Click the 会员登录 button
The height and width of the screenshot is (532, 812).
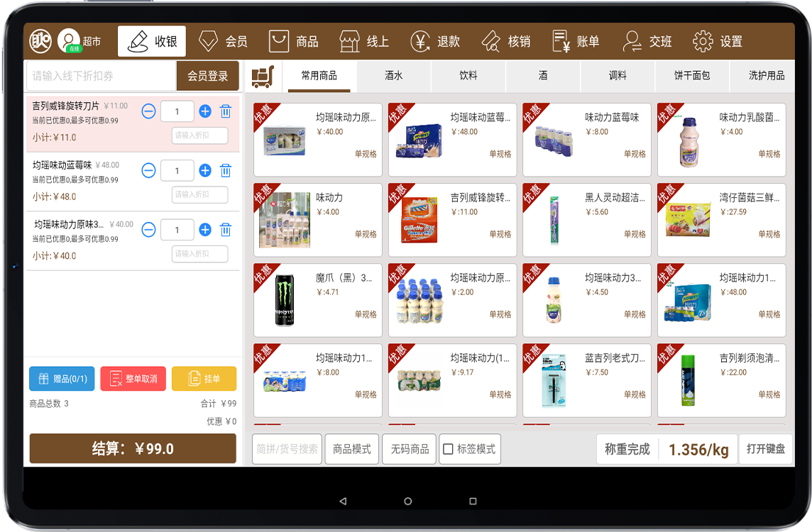[208, 76]
